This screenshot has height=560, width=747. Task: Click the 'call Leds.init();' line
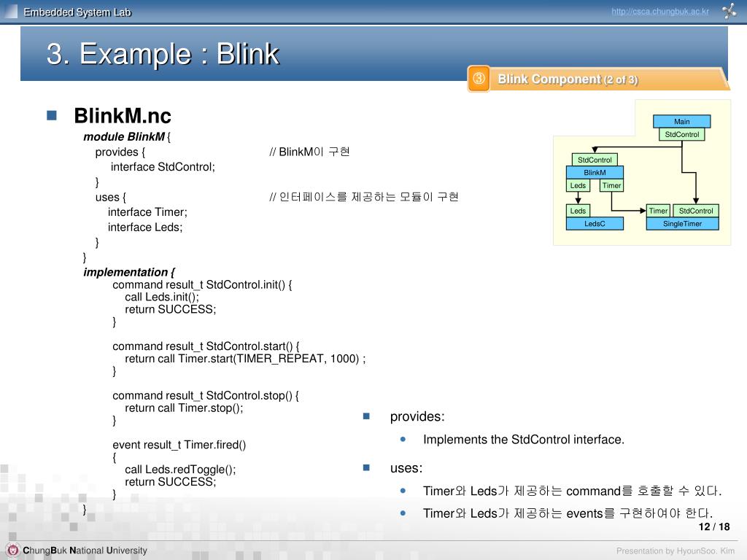[x=162, y=297]
